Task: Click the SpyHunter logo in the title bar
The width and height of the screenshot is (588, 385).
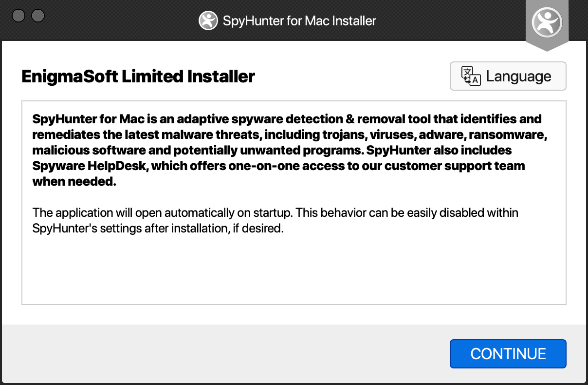Action: coord(208,21)
